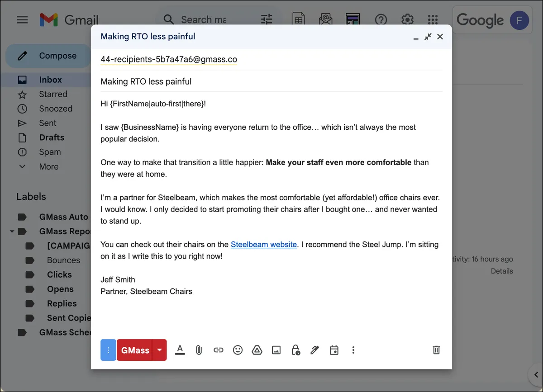Viewport: 543px width, 392px height.
Task: Open the Clicks label
Action: [x=59, y=274]
